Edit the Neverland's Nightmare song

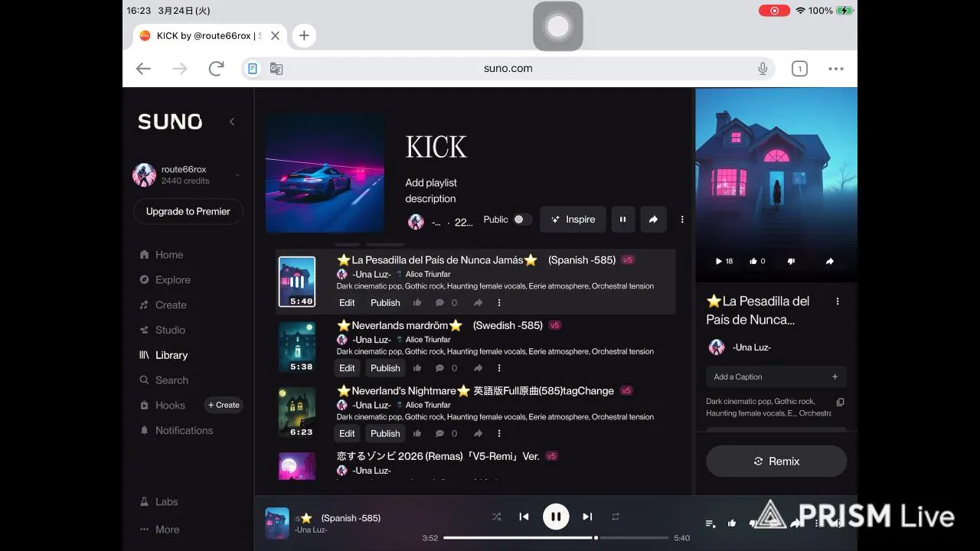click(x=347, y=434)
